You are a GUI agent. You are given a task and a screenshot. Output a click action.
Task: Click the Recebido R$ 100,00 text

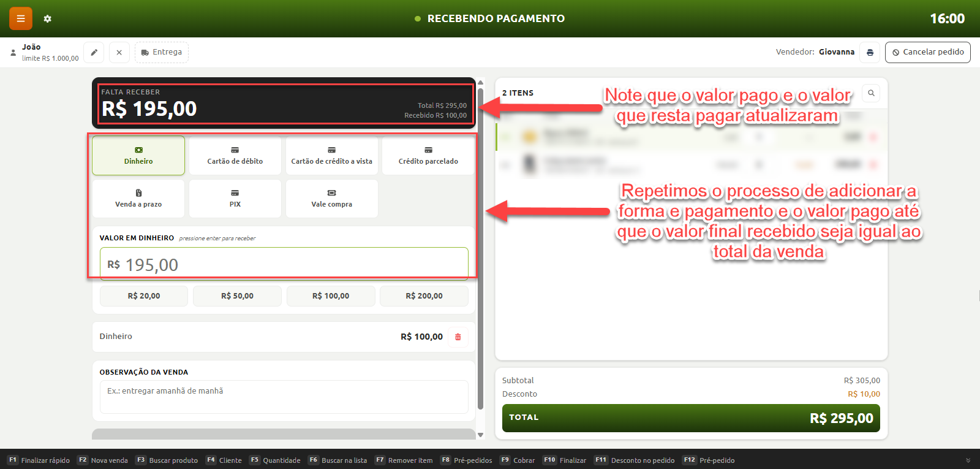(435, 115)
